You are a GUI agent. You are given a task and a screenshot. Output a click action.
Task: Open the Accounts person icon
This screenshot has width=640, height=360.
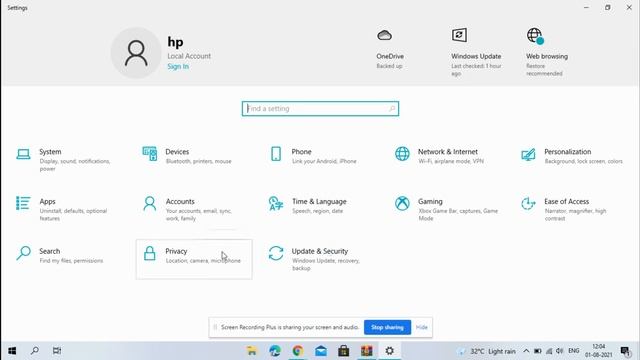coord(150,203)
